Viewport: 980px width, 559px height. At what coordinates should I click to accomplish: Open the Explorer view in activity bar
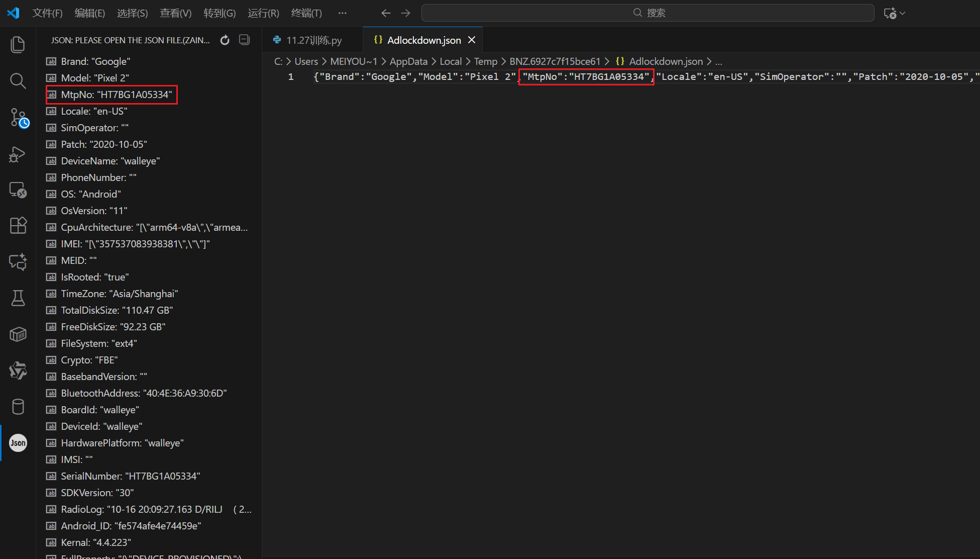(18, 45)
